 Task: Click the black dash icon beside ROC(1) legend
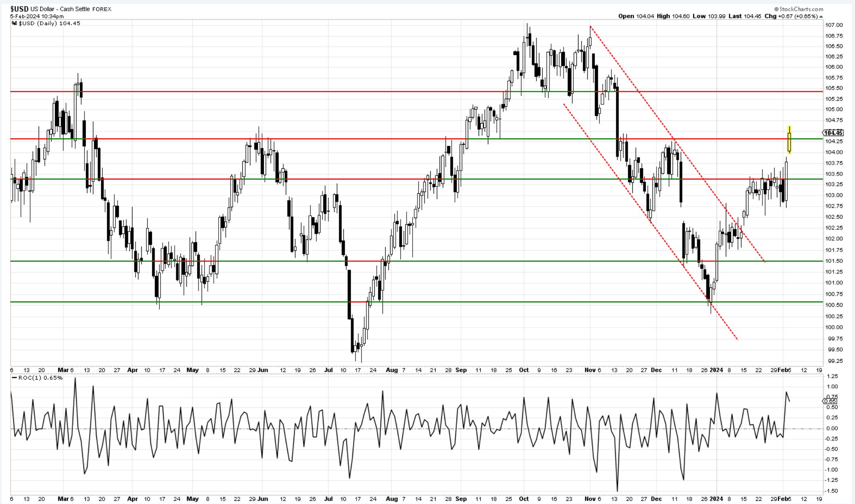(14, 378)
